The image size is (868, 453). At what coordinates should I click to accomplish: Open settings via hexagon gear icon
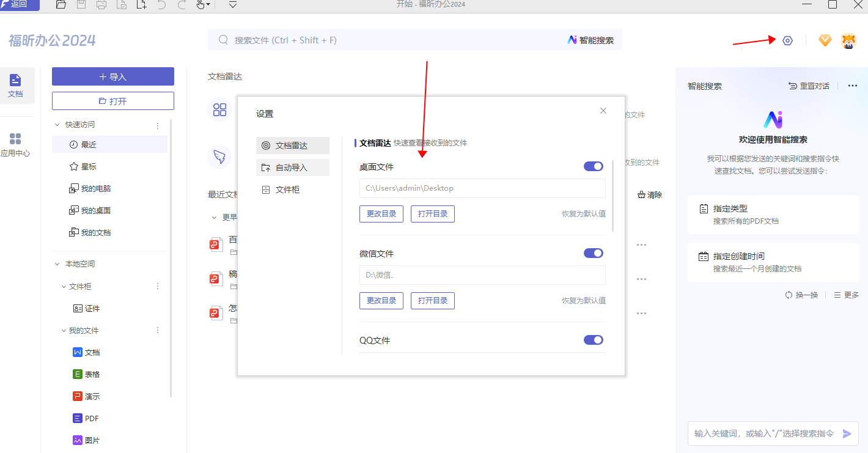(787, 40)
